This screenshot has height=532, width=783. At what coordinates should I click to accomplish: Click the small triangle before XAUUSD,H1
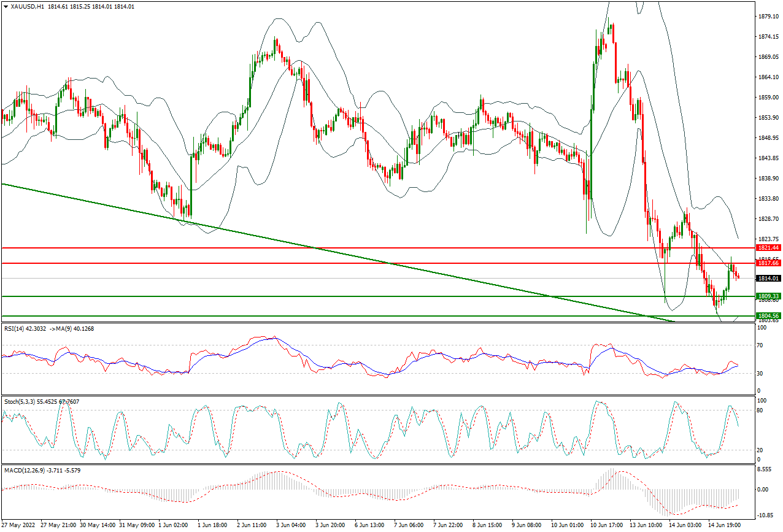click(x=6, y=6)
